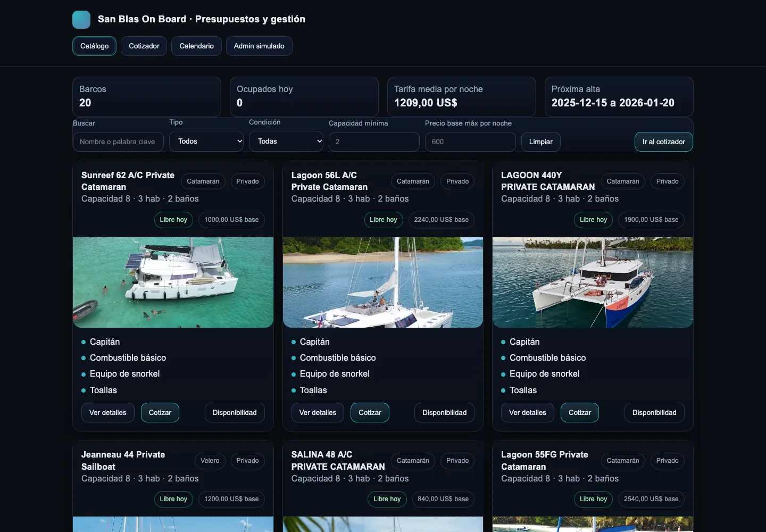This screenshot has height=532, width=766.
Task: Check Disponibilidad for Lagoon 56L A/C
Action: 445,412
